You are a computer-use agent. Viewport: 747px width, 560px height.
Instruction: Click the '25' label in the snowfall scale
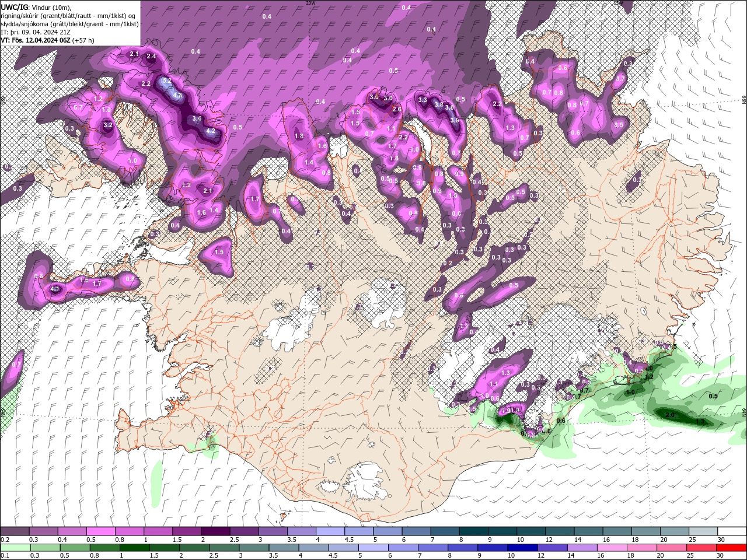pos(693,540)
